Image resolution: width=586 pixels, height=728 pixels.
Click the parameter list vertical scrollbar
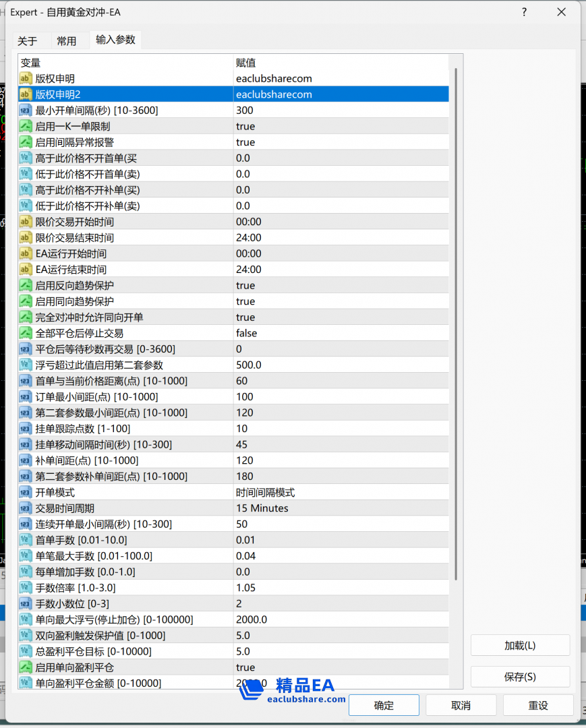(x=457, y=324)
